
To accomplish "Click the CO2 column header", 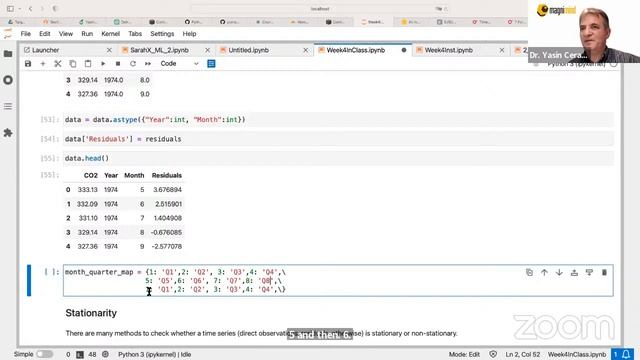I will 91,176.
